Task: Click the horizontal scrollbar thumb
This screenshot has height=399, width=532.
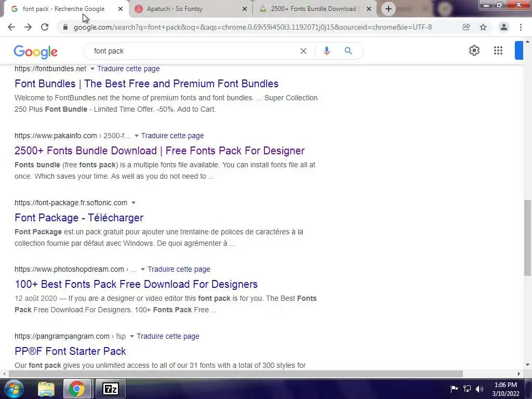Action: (236, 374)
